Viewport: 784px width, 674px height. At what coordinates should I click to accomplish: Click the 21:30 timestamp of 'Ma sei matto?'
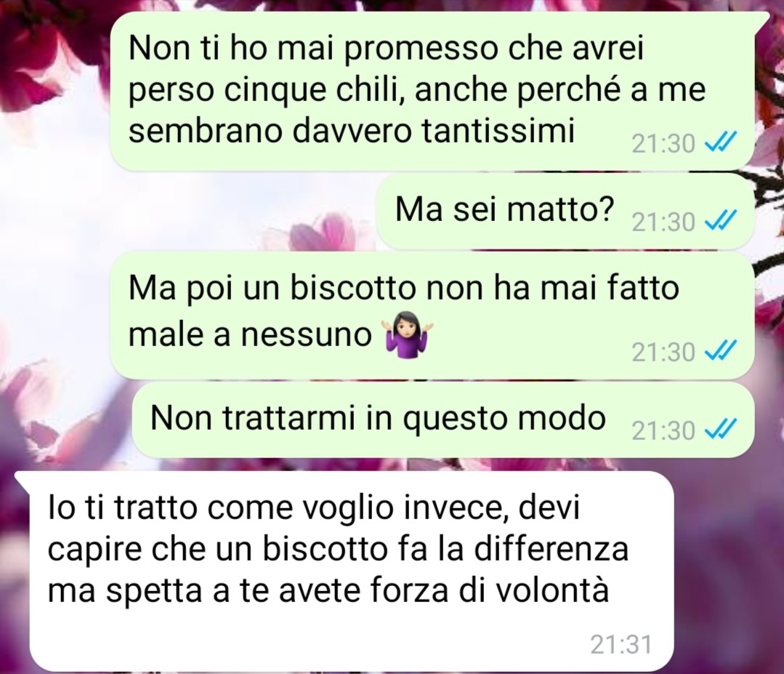[663, 222]
